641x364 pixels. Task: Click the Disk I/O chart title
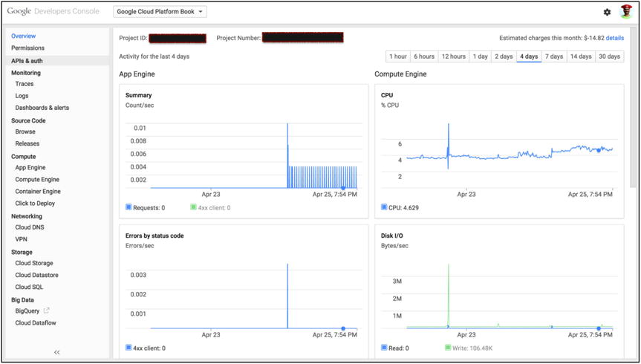click(392, 236)
